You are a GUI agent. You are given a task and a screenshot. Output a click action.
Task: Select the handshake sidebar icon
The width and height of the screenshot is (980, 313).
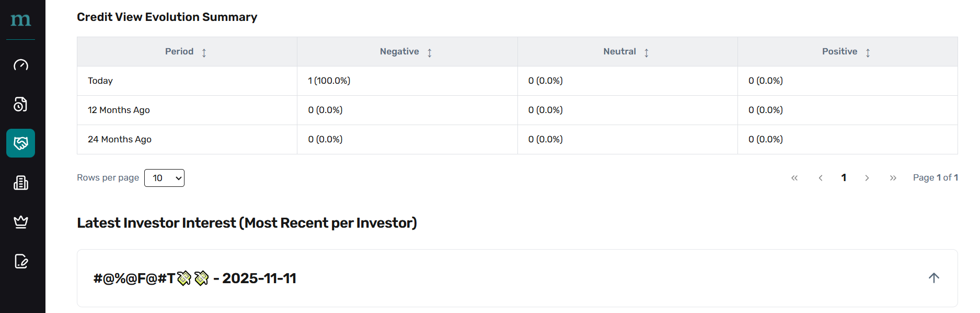[x=21, y=143]
